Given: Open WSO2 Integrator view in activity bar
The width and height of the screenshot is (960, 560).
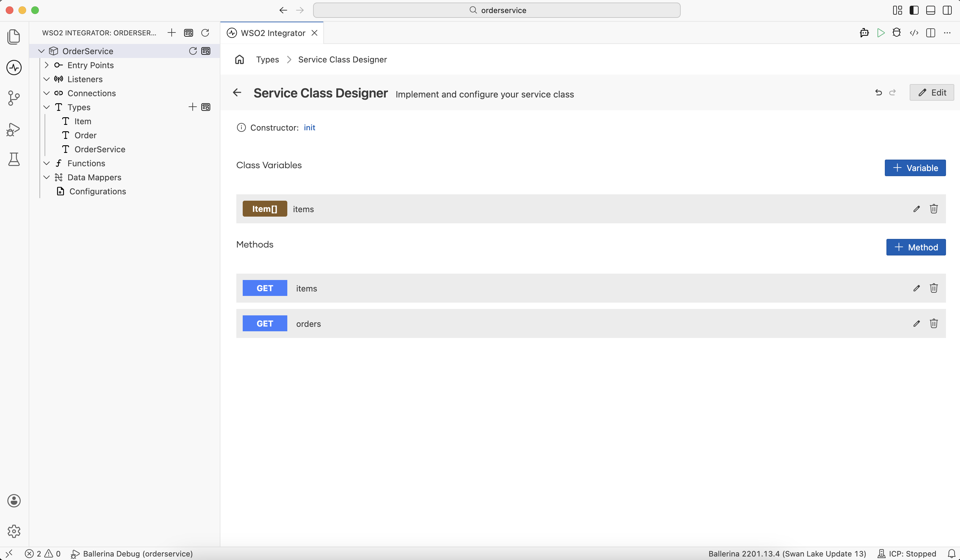Looking at the screenshot, I should 14,68.
